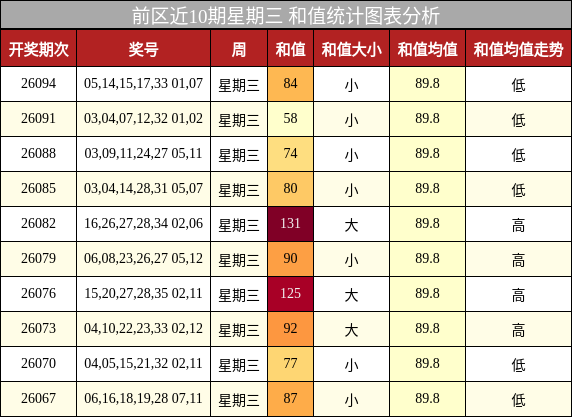
Task: Click the sum value 77 cell
Action: coord(290,364)
